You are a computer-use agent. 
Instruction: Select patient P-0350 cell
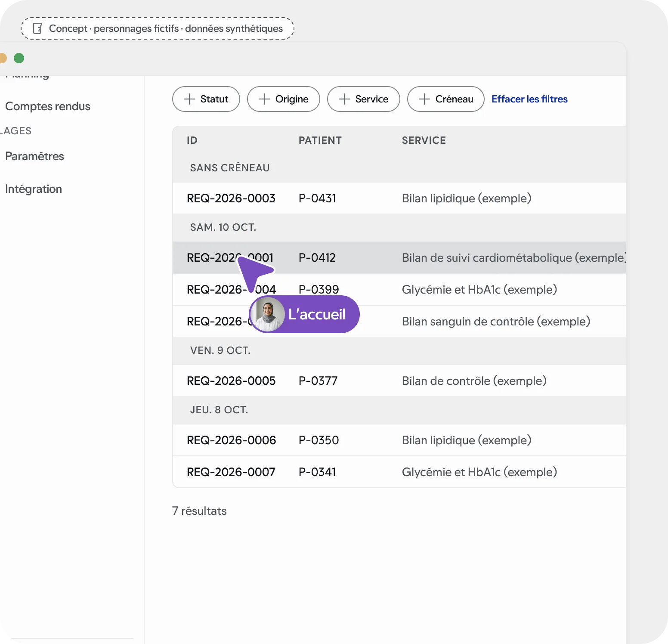pos(319,440)
